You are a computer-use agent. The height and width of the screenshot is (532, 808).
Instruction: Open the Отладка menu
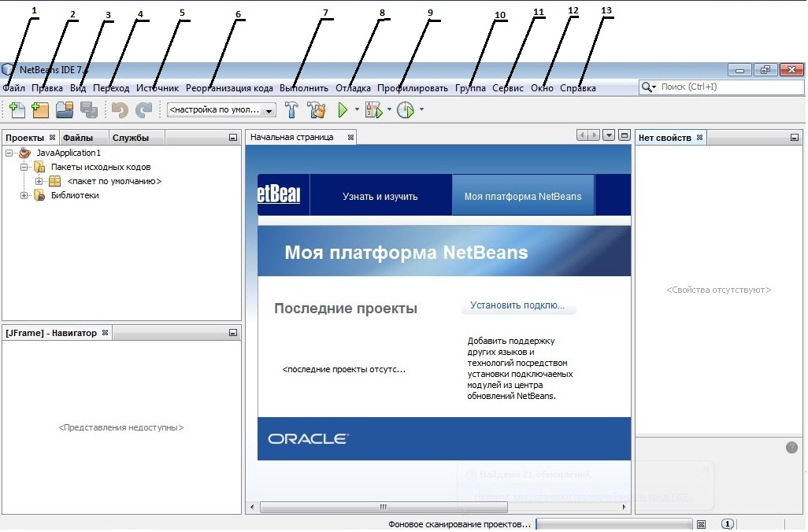(x=353, y=88)
